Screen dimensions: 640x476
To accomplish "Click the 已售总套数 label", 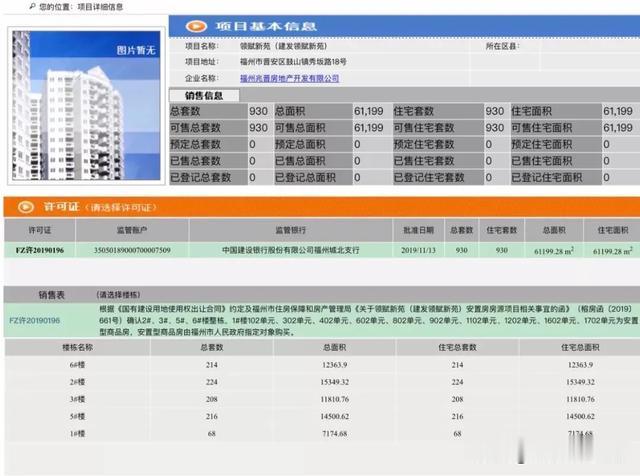I will [195, 161].
